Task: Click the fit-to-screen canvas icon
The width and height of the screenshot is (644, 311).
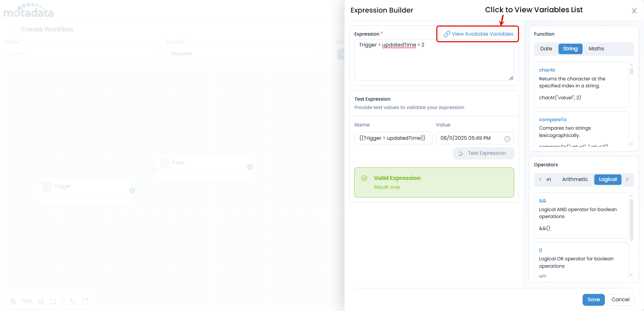Action: (53, 301)
